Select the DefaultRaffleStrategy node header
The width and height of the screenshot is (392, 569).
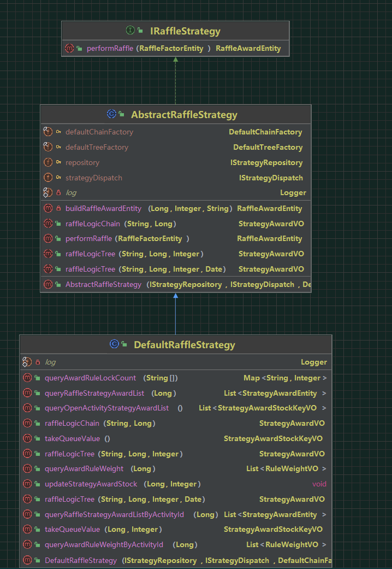(x=175, y=344)
